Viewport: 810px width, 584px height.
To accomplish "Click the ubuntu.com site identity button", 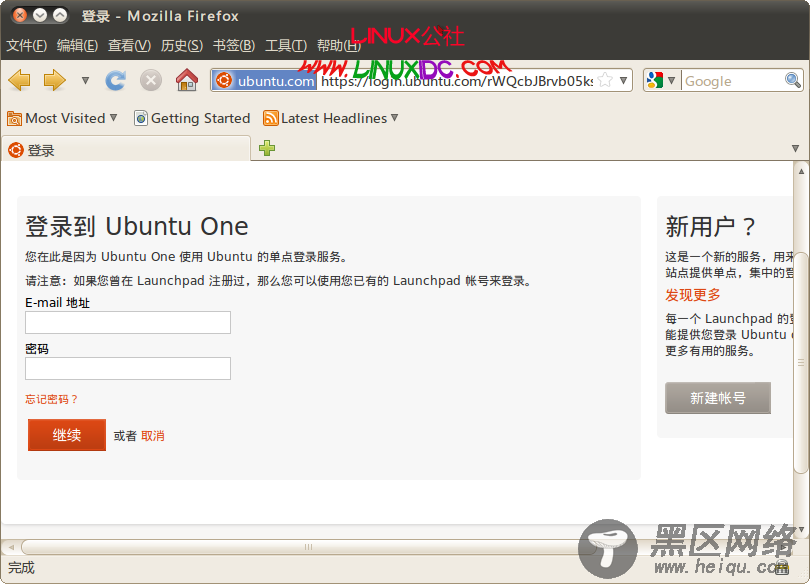I will tap(264, 81).
